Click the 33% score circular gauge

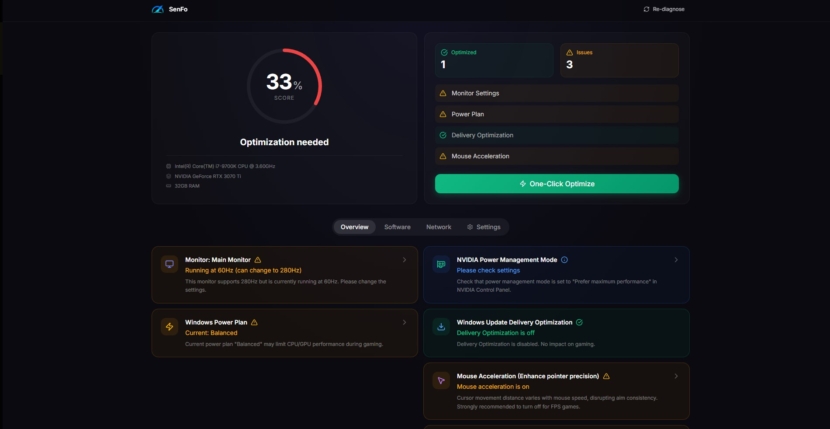point(284,86)
